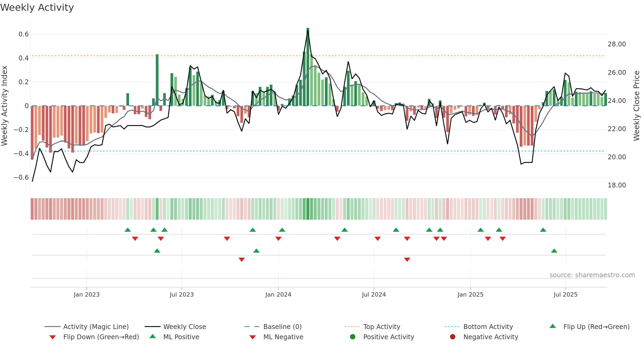The image size is (644, 362).
Task: Click the Positive Activity green circle icon
Action: pos(353,337)
